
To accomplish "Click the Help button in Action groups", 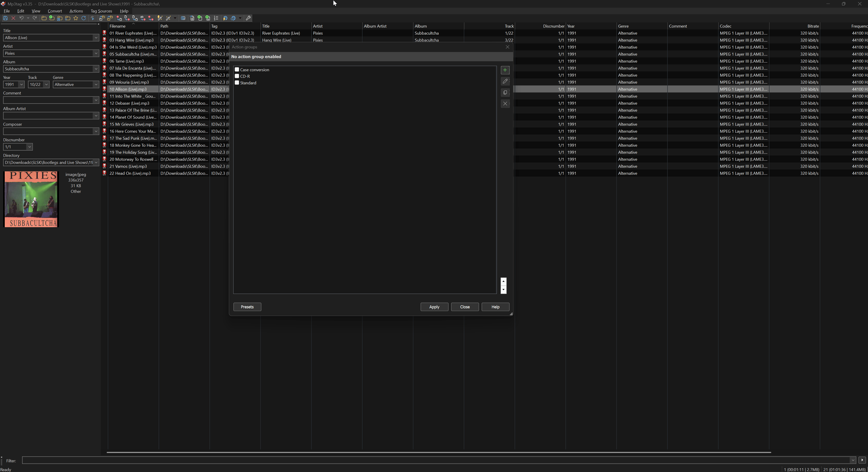I will click(495, 307).
